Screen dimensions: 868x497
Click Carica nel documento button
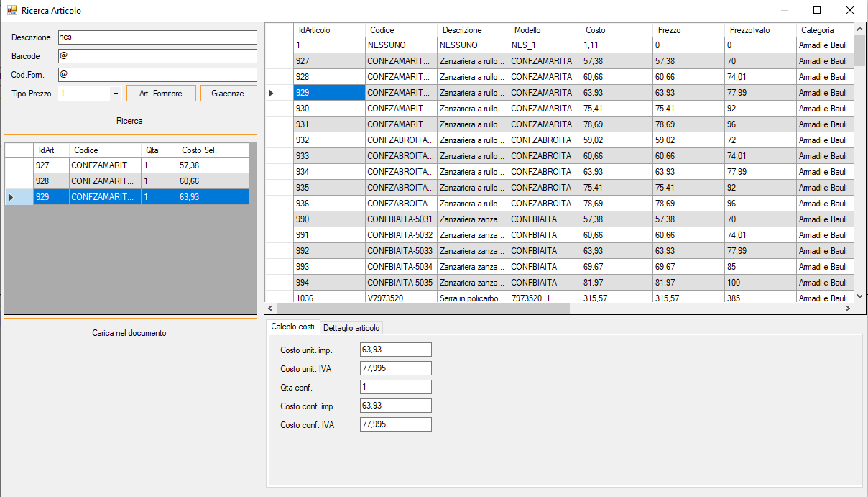coord(130,333)
